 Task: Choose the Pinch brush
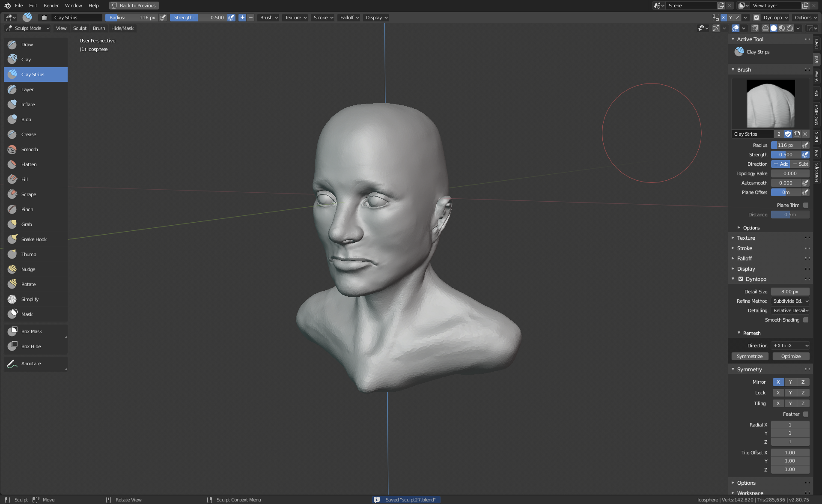pos(27,209)
